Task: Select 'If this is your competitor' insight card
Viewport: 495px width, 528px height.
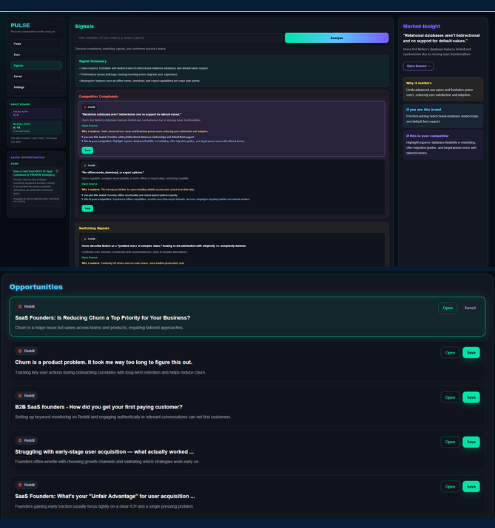Action: 443,144
